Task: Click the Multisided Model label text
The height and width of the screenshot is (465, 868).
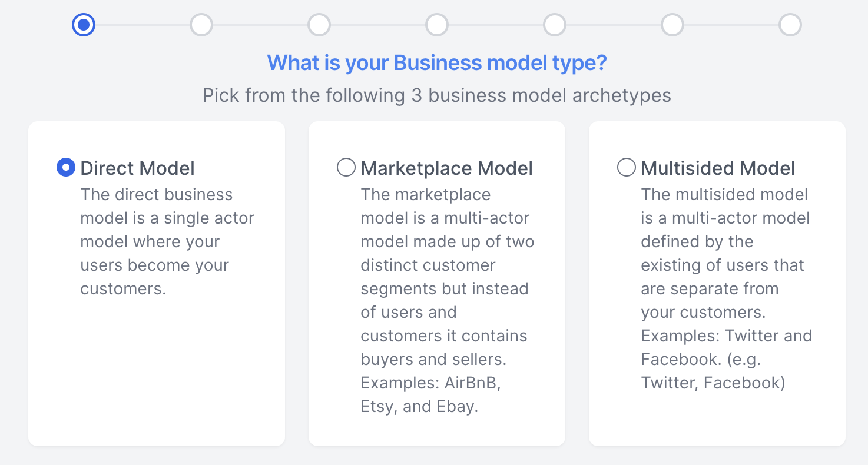Action: 718,168
